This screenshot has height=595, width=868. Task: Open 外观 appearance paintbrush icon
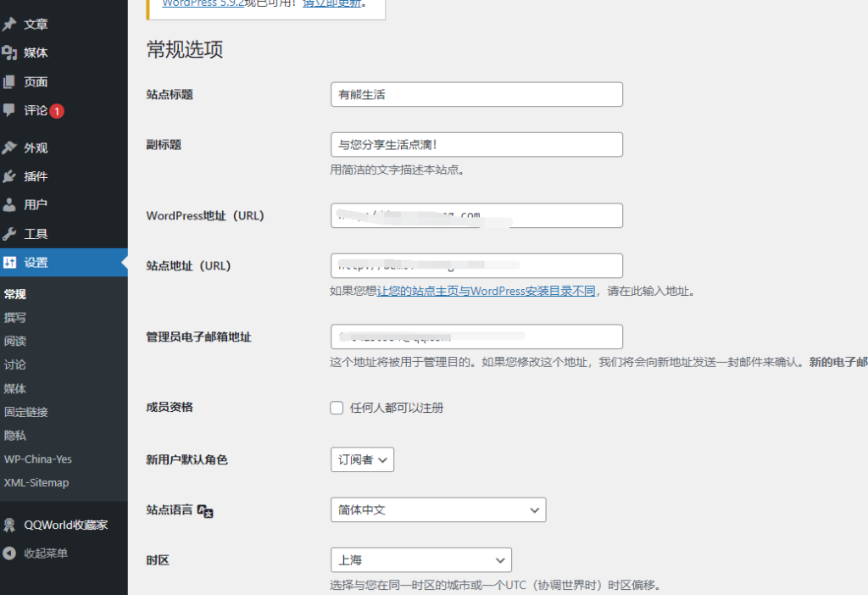click(9, 147)
